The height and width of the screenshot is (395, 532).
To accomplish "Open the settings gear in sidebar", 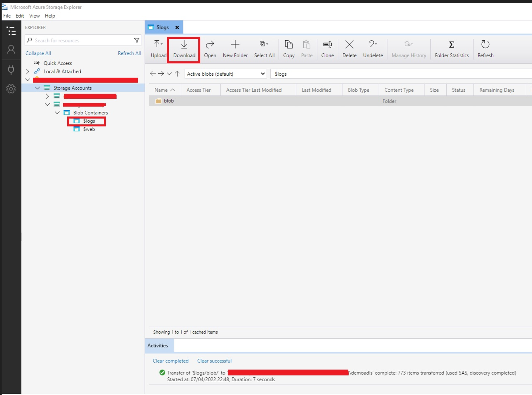I will [11, 89].
